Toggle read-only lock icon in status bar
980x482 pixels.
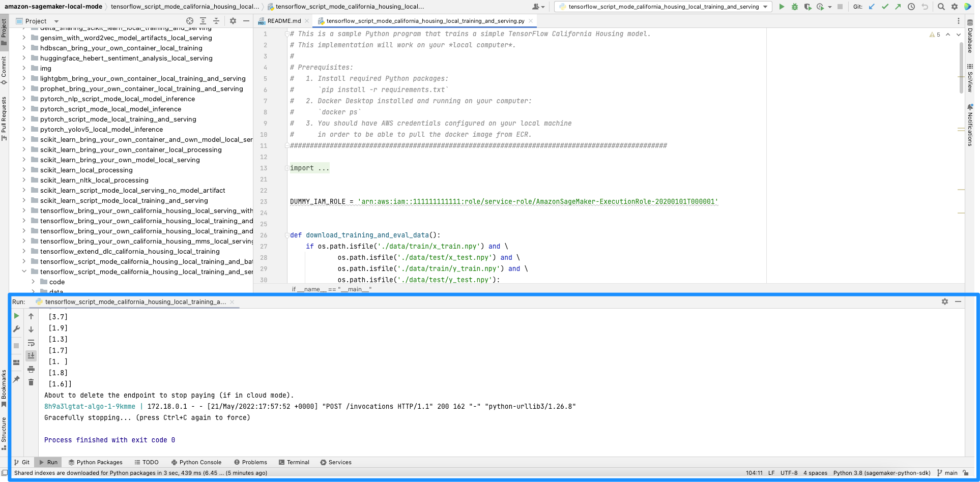(966, 473)
